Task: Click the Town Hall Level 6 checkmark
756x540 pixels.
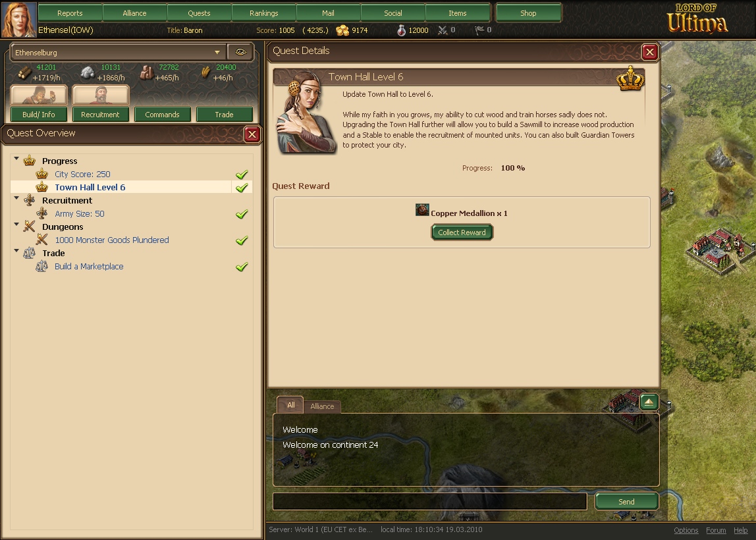Action: (242, 188)
